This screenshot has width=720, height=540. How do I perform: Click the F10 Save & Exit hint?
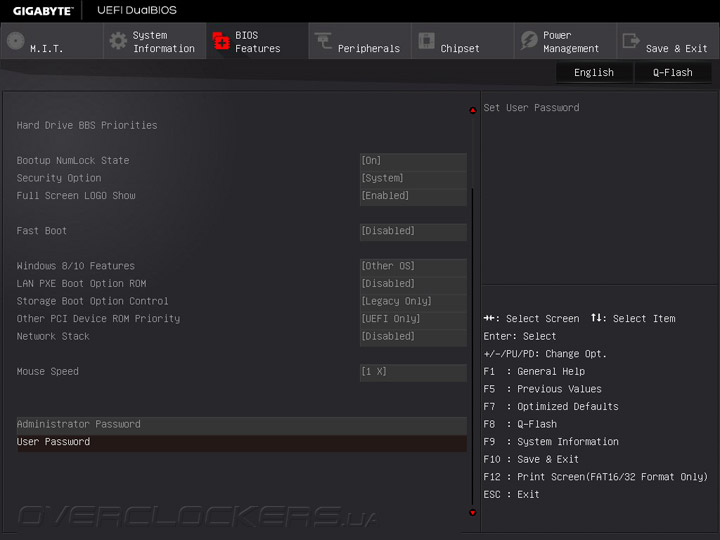531,460
